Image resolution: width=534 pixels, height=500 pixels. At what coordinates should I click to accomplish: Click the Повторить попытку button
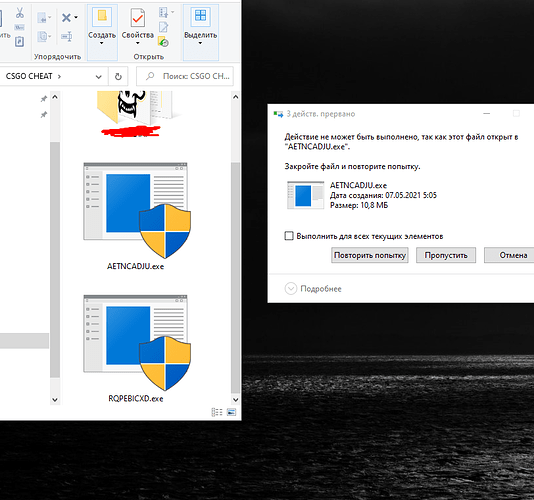[370, 255]
